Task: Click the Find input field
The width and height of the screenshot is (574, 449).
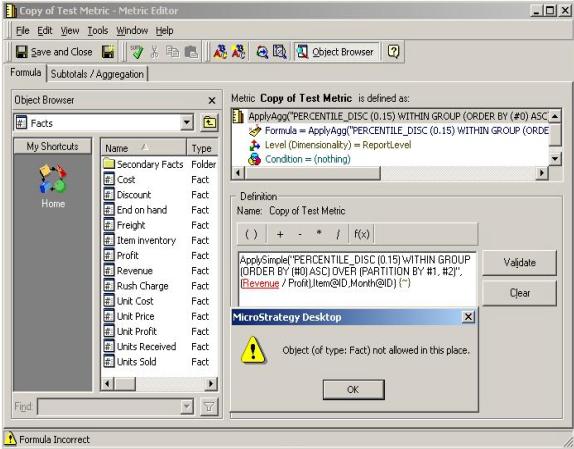Action: [x=109, y=407]
